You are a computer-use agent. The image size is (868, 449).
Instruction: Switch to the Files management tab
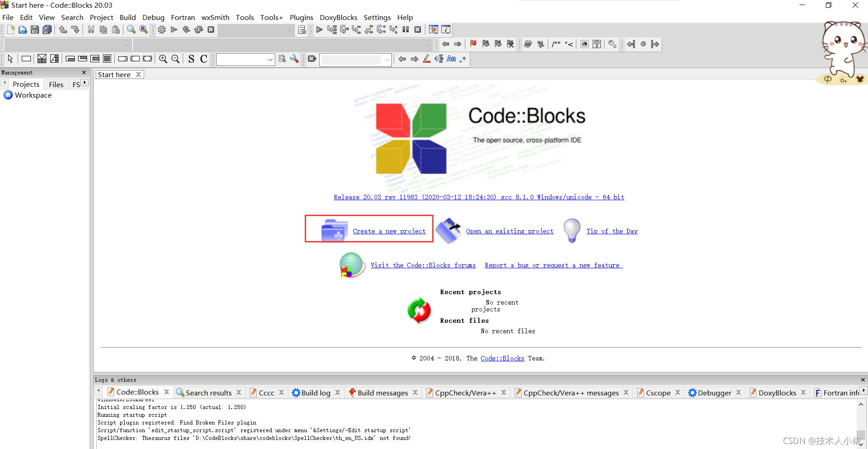(56, 84)
